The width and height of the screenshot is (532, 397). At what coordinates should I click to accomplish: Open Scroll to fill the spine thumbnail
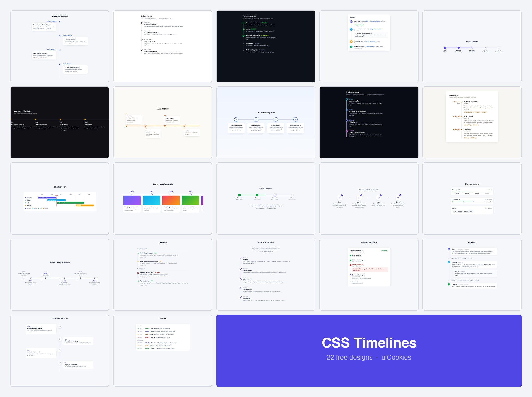click(266, 274)
